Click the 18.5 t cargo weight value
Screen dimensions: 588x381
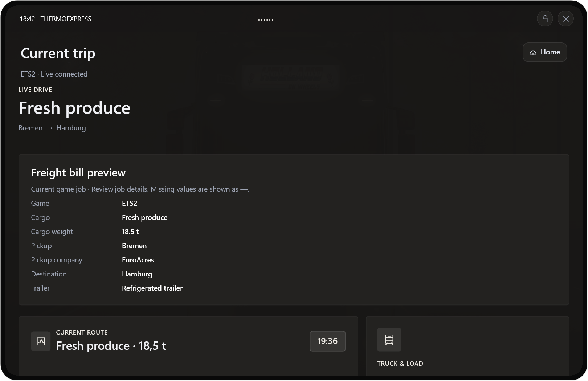click(x=130, y=232)
